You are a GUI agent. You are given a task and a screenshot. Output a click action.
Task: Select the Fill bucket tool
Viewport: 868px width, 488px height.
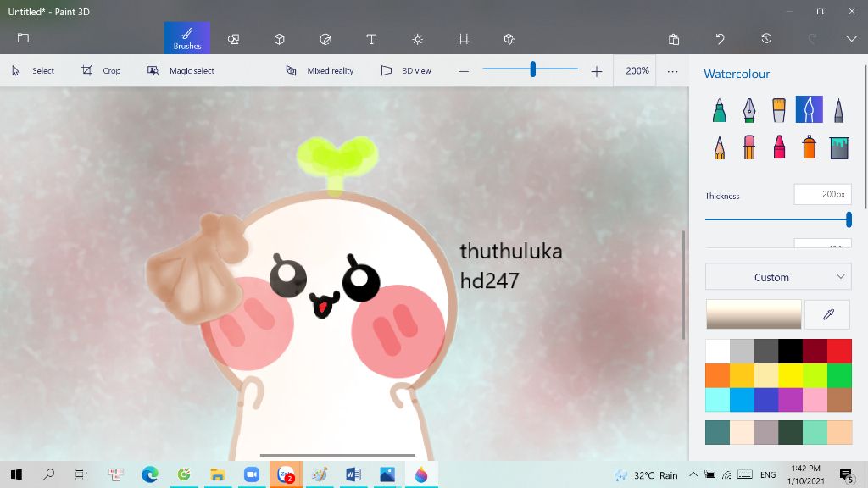coord(838,147)
